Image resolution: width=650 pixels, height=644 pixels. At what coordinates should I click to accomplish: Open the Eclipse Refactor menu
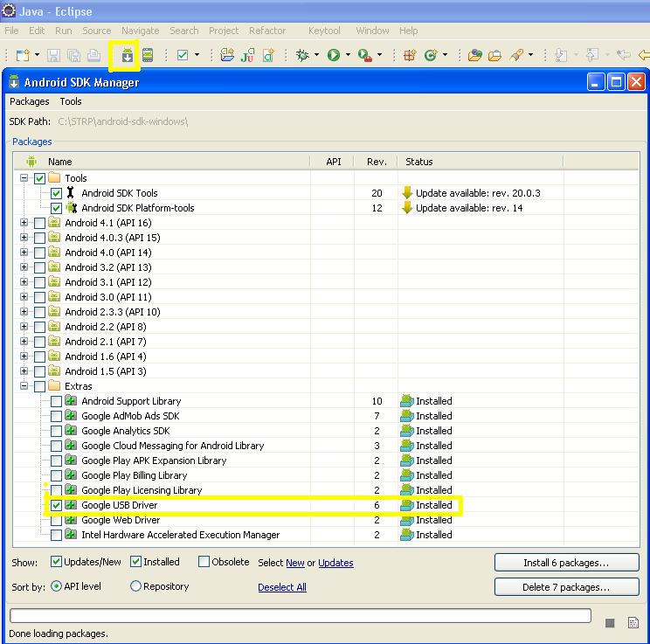(267, 31)
